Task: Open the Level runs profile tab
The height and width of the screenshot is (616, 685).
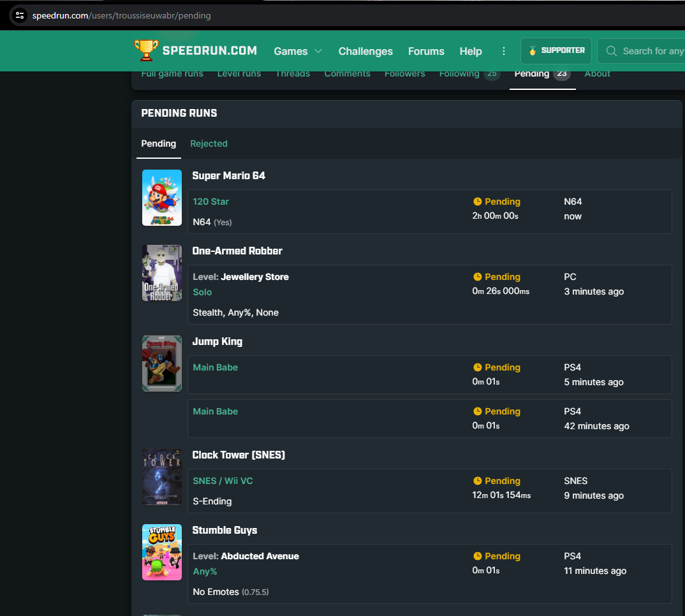Action: pyautogui.click(x=239, y=74)
